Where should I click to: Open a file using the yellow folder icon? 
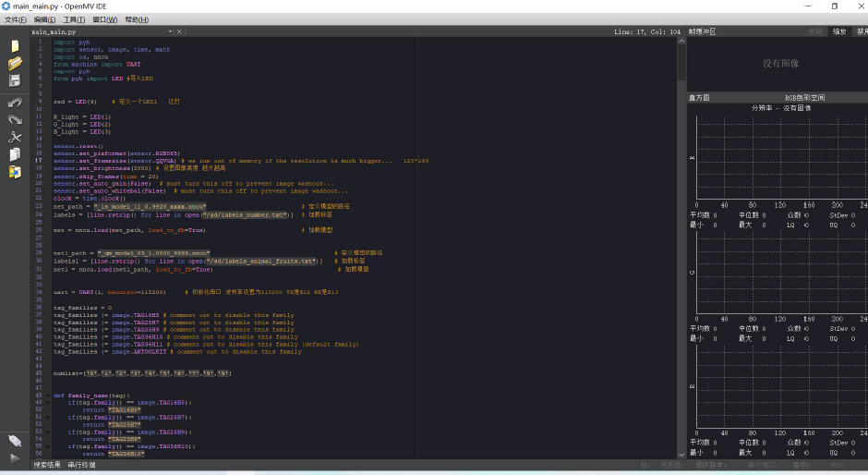coord(15,63)
